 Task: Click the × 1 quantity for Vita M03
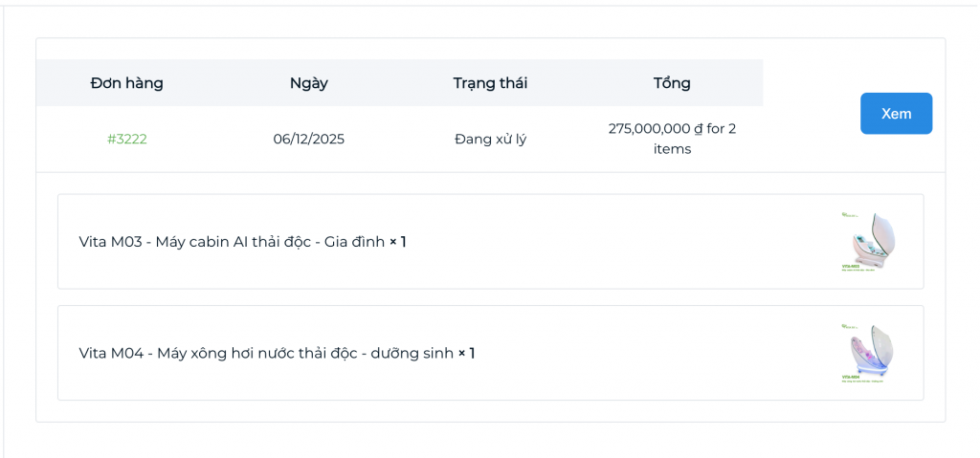[397, 242]
